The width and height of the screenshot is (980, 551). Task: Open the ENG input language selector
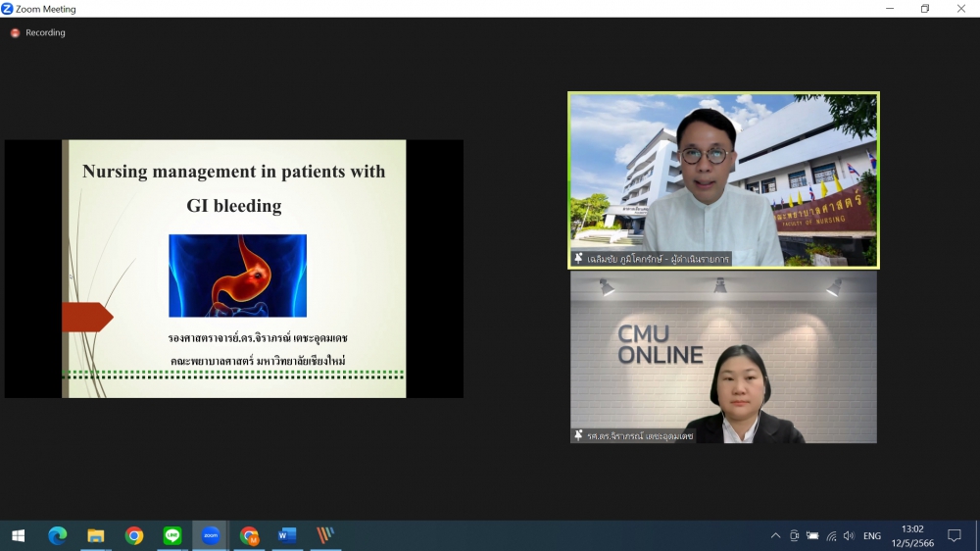[872, 536]
